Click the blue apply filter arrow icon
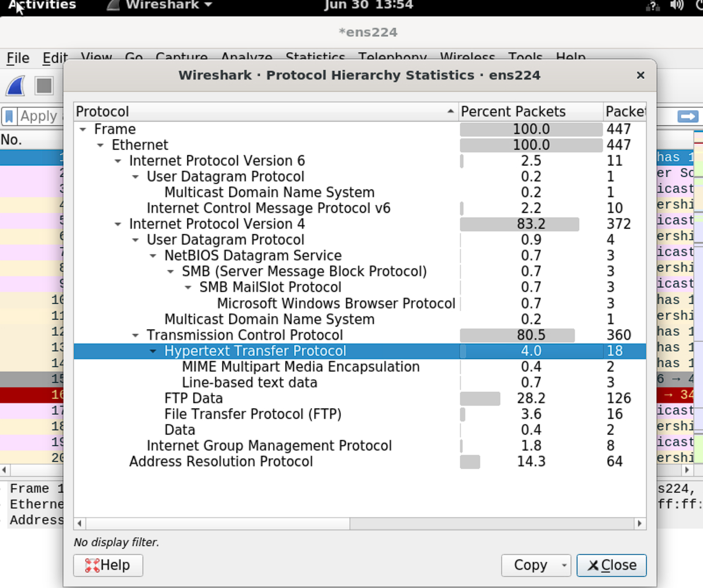Screen dimensions: 703x588 coord(688,116)
